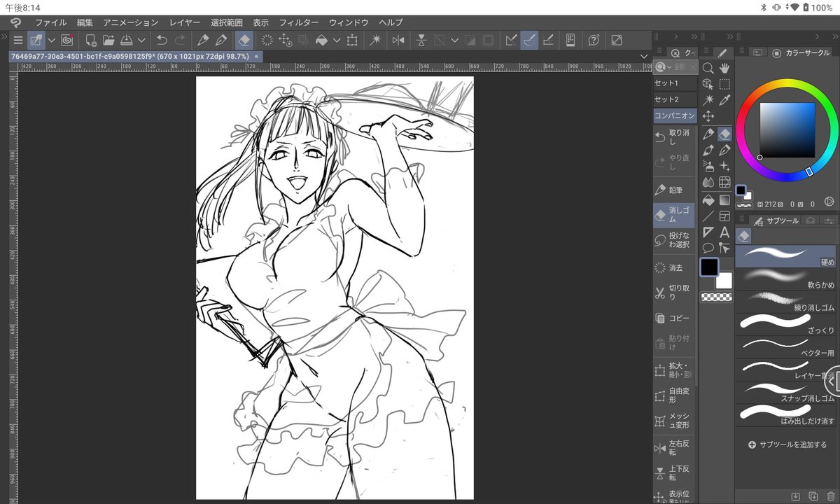This screenshot has width=840, height=504.
Task: Select the Eyedropper tool
Action: point(724,100)
